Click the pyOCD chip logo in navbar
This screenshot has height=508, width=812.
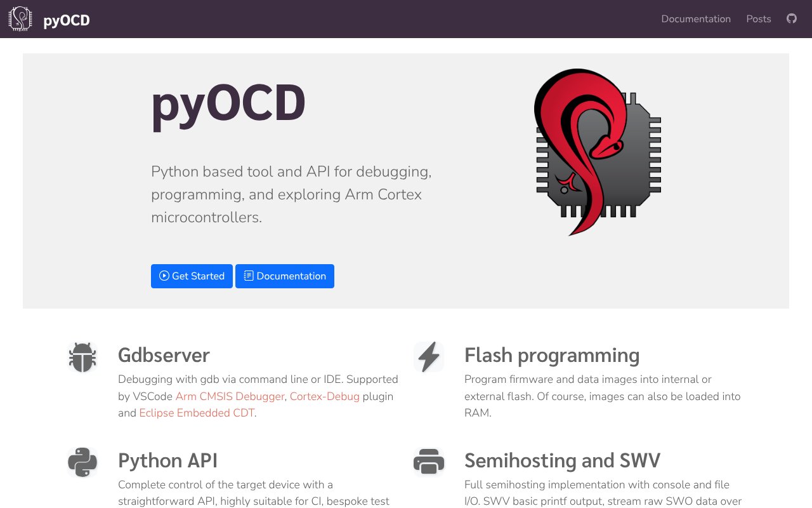coord(20,19)
